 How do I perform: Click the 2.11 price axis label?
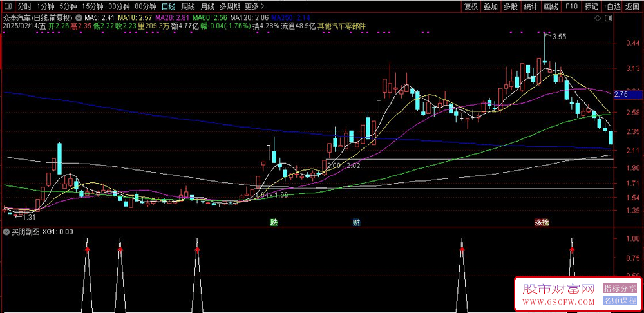pyautogui.click(x=634, y=151)
